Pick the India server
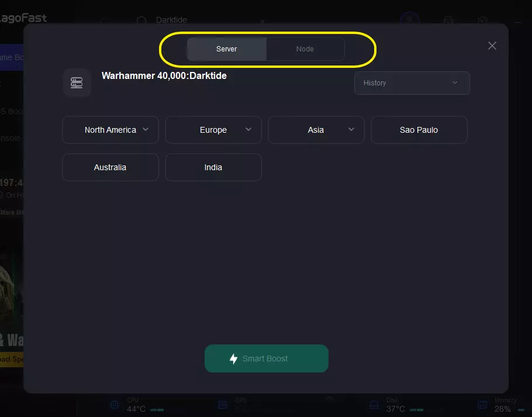Viewport: 532px width, 417px height. 213,167
